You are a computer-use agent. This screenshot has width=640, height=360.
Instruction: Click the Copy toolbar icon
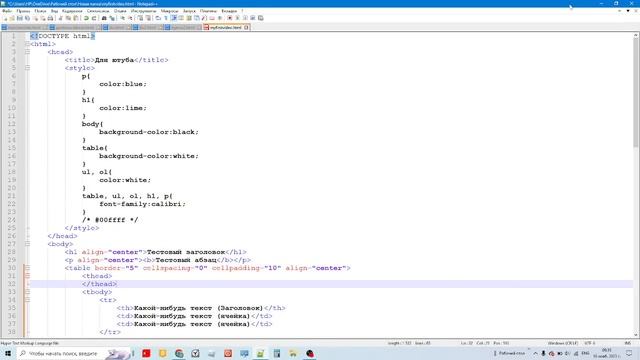coord(68,18)
